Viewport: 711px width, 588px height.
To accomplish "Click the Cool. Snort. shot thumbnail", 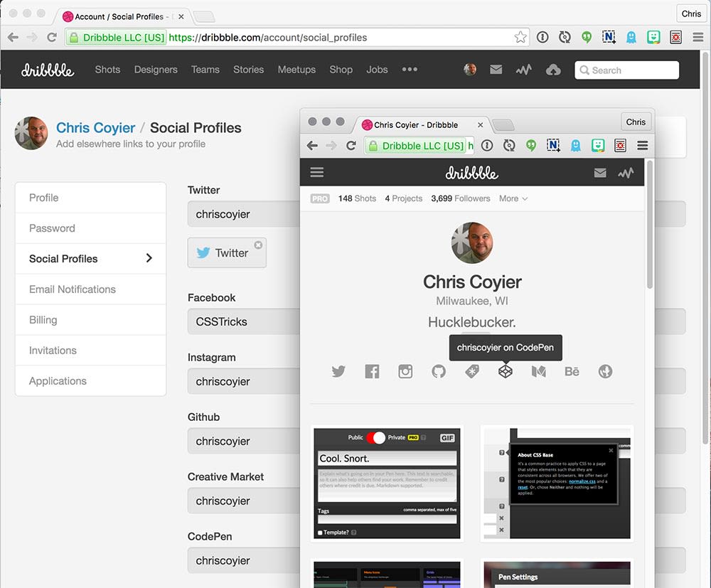I will [387, 482].
